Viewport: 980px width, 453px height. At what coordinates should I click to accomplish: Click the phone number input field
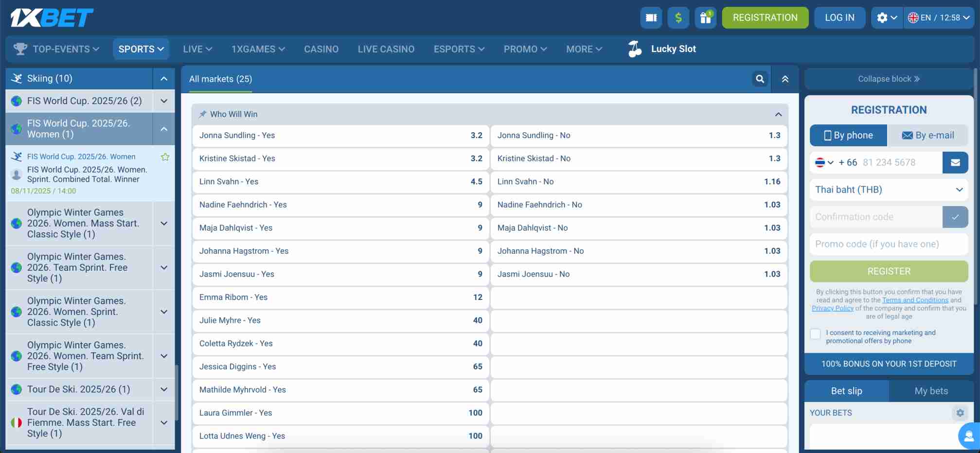pyautogui.click(x=901, y=162)
